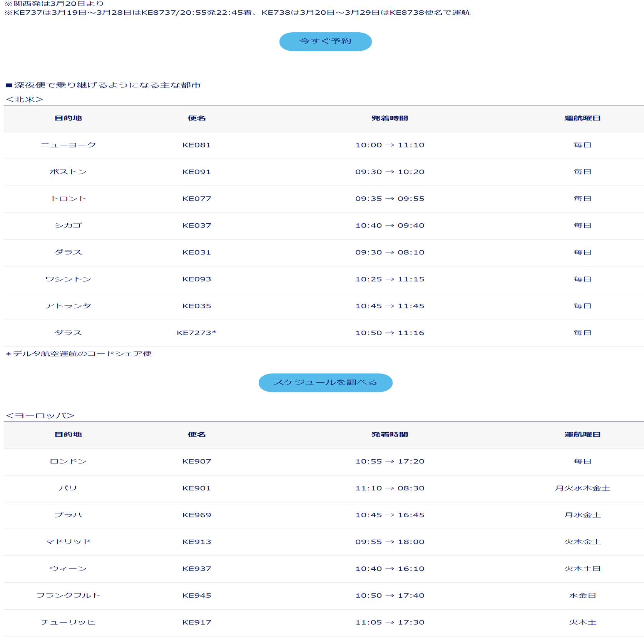Click the 月火水木金土 operating days cell
Viewport: 644px width, 644px height.
pos(582,488)
